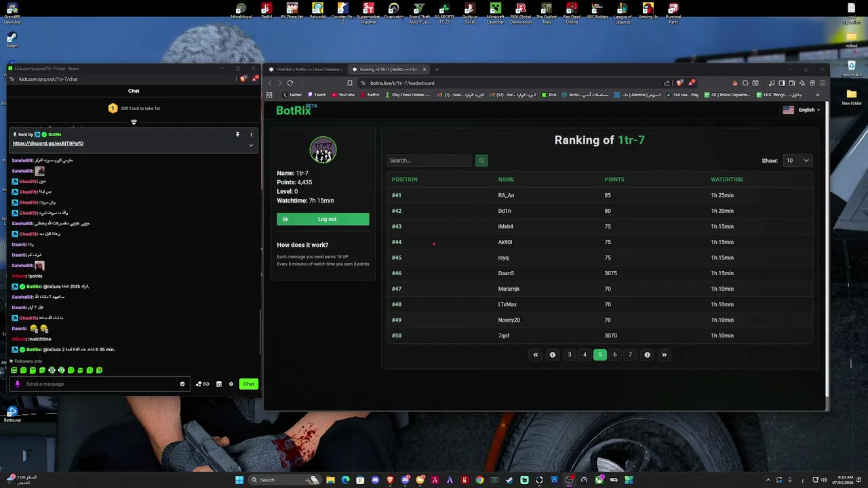Bookmark the BotRix page
The height and width of the screenshot is (488, 868).
[x=350, y=83]
